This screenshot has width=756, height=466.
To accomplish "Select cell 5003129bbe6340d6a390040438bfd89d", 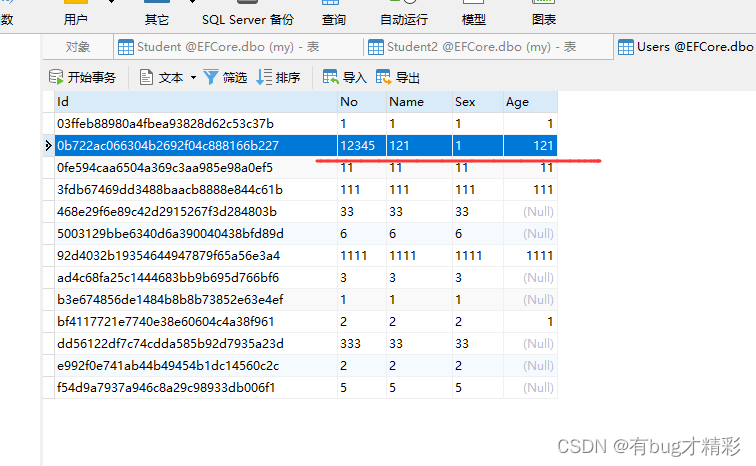I will click(x=196, y=234).
